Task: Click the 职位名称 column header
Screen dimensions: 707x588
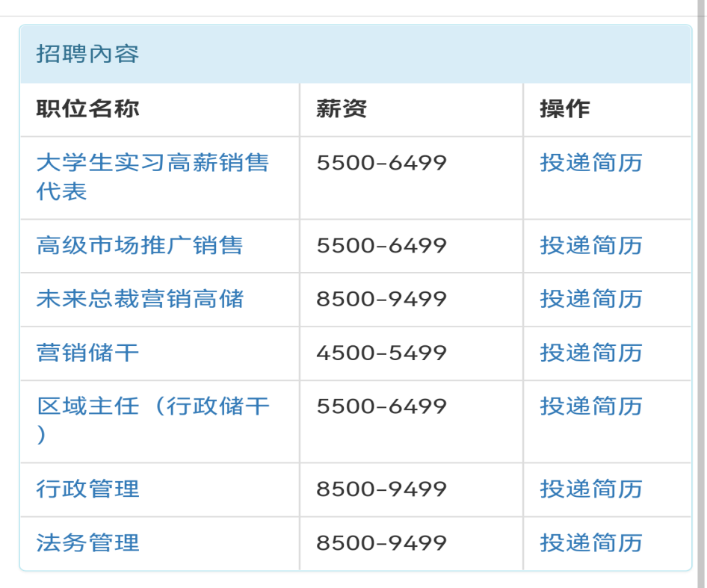Action: coord(88,109)
